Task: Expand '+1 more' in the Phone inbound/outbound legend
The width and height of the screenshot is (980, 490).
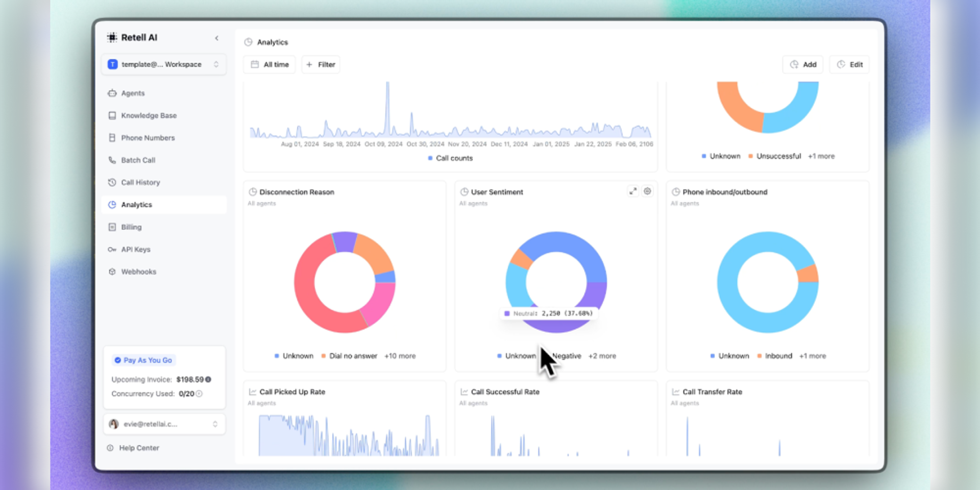Action: point(813,356)
